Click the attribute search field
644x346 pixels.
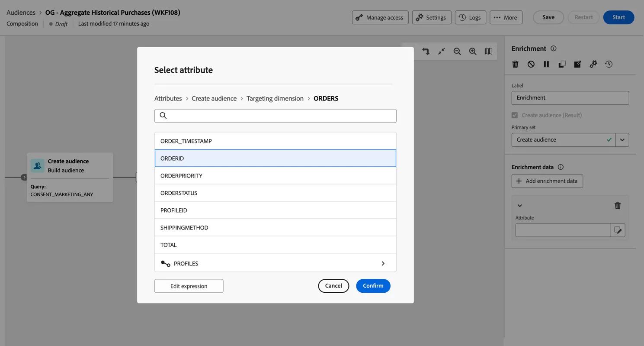[275, 116]
